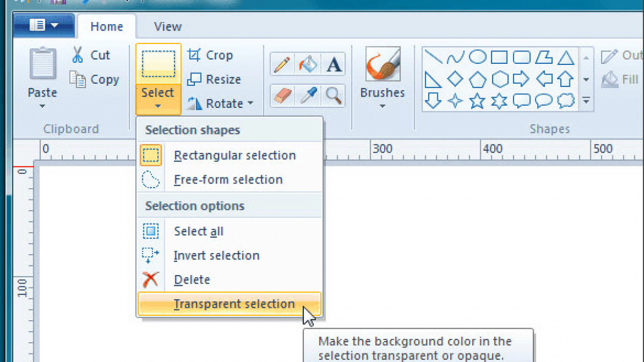644x362 pixels.
Task: Choose the Rounded rectangular callout shape
Action: click(x=522, y=101)
